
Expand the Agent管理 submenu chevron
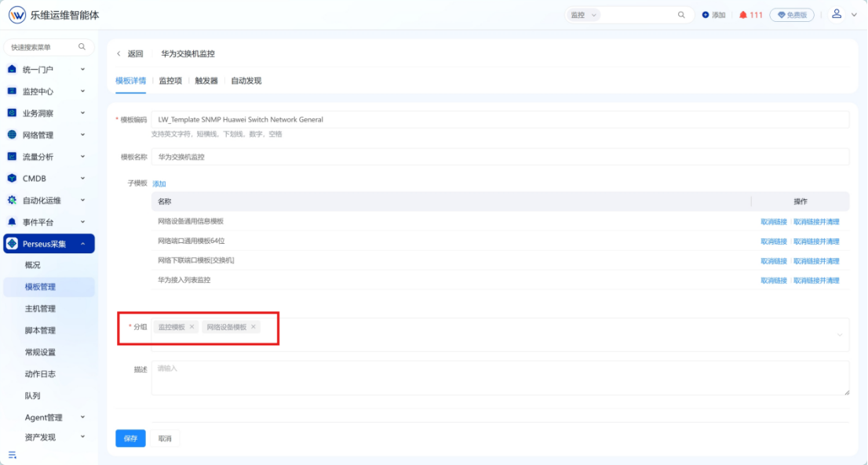[x=82, y=417]
